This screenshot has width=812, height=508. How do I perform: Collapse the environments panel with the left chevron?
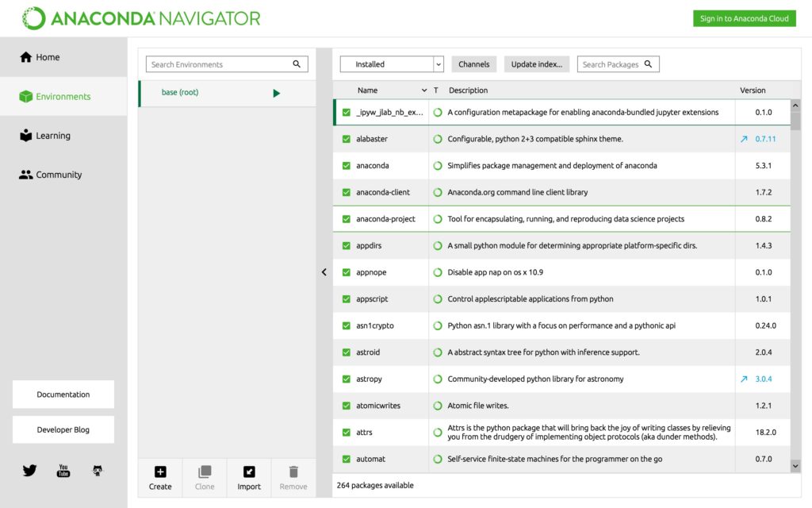click(x=324, y=271)
